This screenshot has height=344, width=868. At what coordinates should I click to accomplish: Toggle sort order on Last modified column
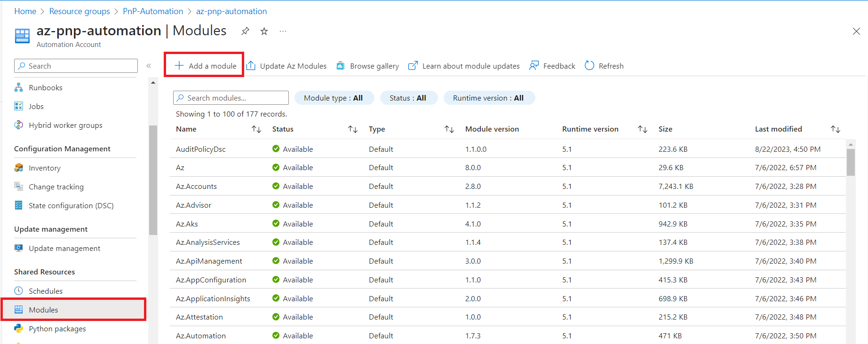coord(835,129)
